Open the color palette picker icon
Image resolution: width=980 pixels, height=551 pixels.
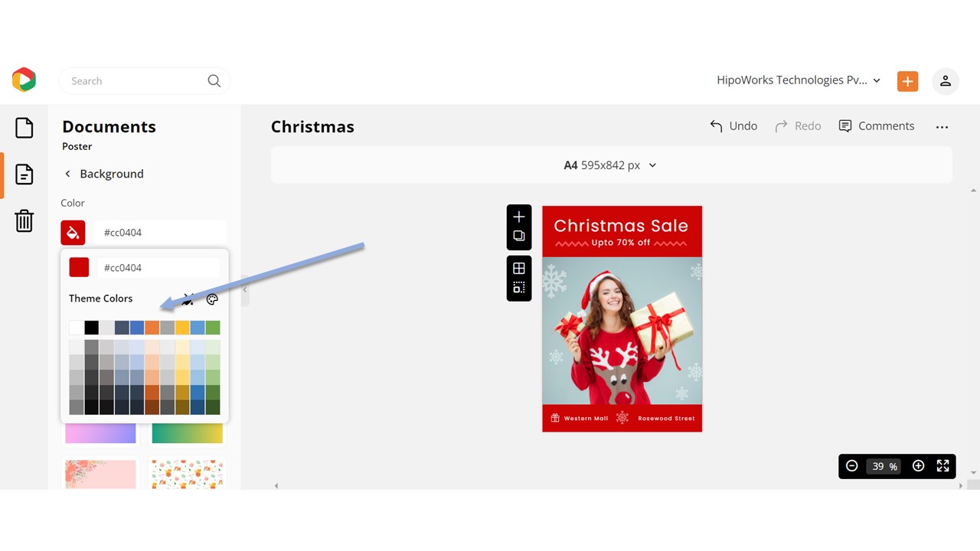(212, 299)
